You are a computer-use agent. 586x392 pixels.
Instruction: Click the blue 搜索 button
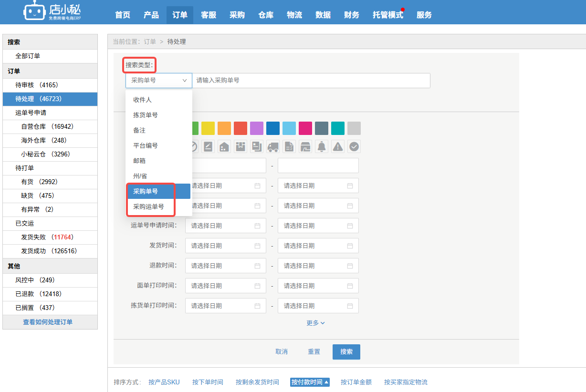(x=346, y=351)
